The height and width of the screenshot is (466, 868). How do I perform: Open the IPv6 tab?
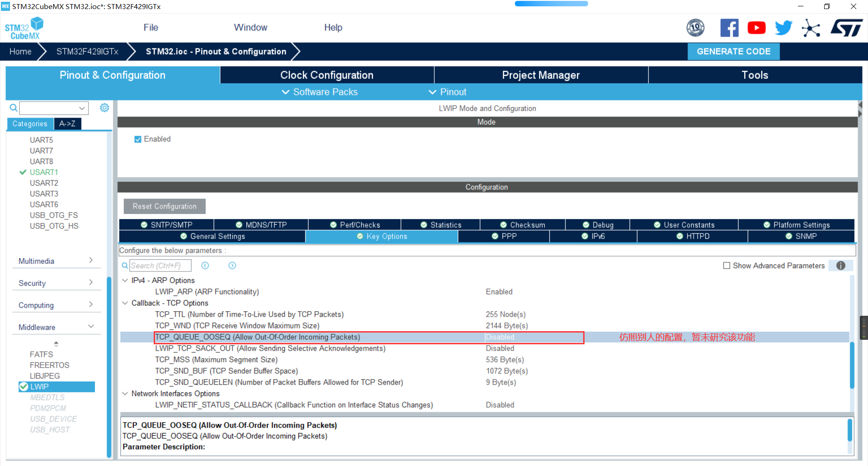point(593,236)
